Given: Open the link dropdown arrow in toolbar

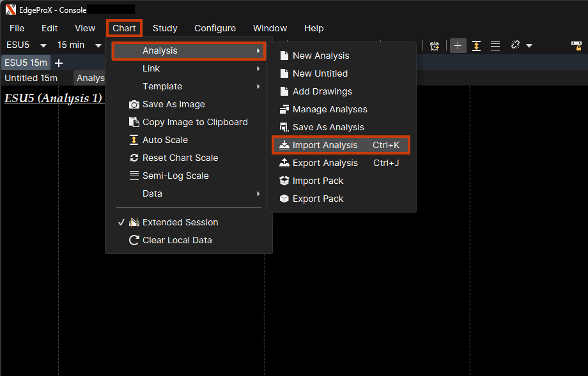Looking at the screenshot, I should [529, 46].
